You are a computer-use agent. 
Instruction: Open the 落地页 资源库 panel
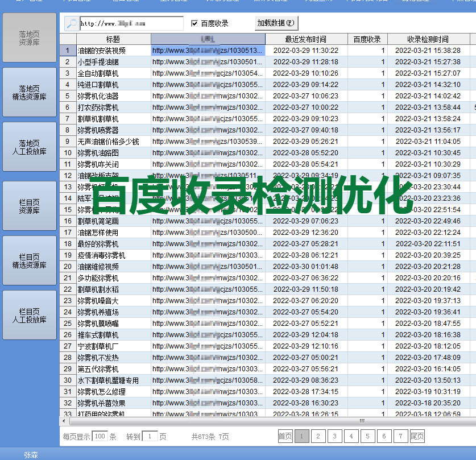click(30, 38)
